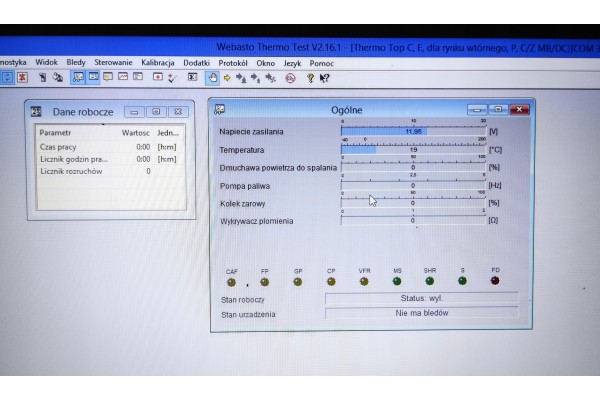Screen dimensions: 600x400
Task: Click the Stan urzadzenia label
Action: pos(248,314)
